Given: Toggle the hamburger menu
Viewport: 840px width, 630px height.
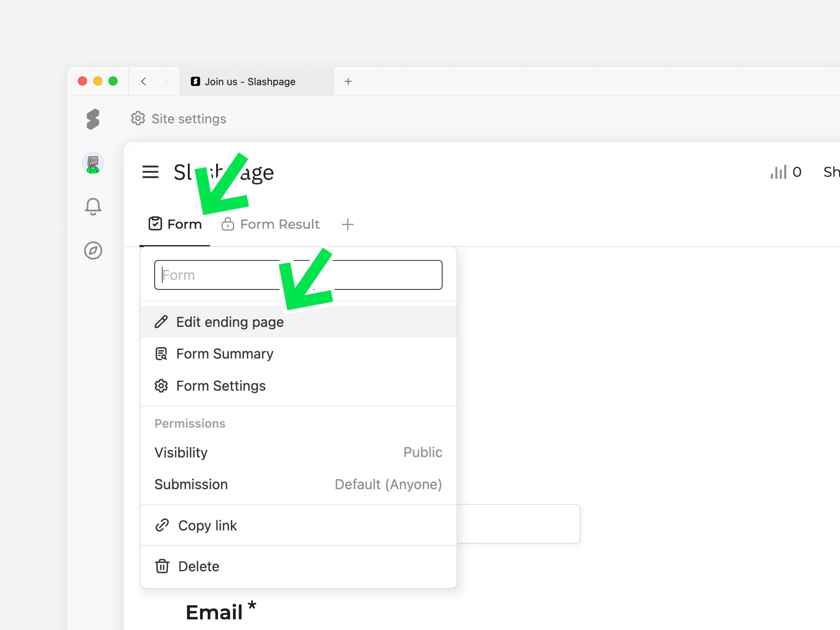Looking at the screenshot, I should coord(150,172).
